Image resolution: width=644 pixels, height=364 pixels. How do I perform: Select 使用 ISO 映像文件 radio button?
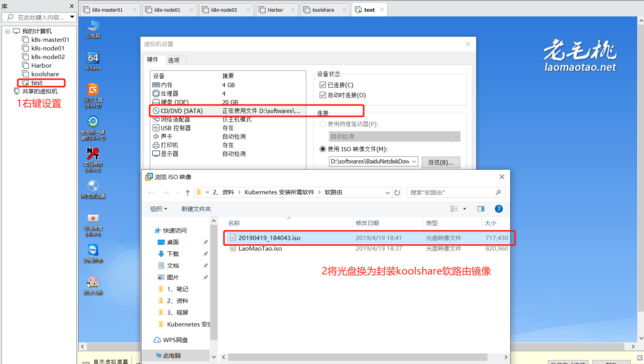coord(323,149)
